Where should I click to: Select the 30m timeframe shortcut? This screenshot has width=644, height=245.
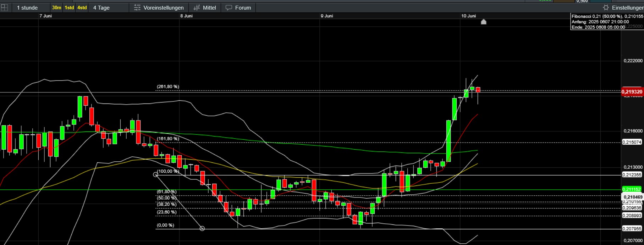[56, 7]
